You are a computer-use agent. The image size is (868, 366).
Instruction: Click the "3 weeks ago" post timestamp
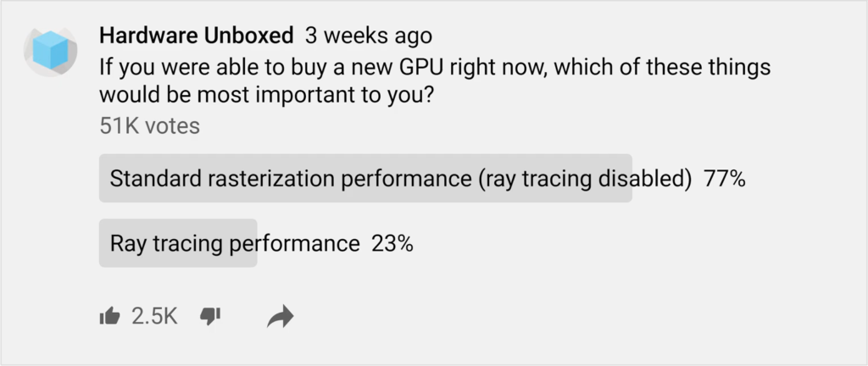[368, 36]
